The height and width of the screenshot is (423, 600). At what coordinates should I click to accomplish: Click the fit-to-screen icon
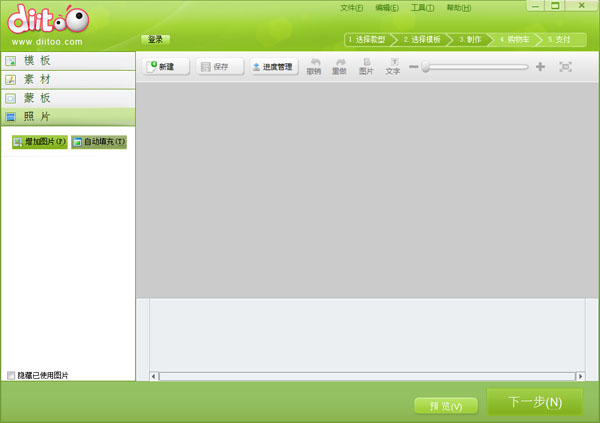(x=566, y=67)
